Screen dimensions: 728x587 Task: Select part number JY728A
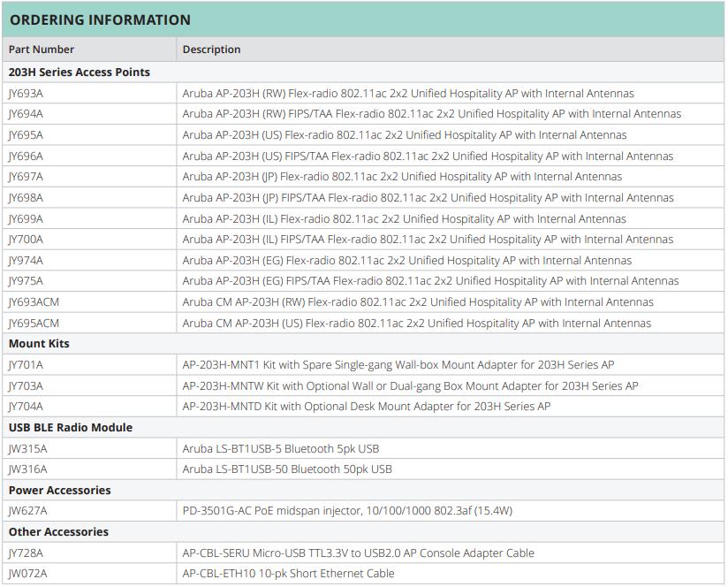pyautogui.click(x=26, y=553)
